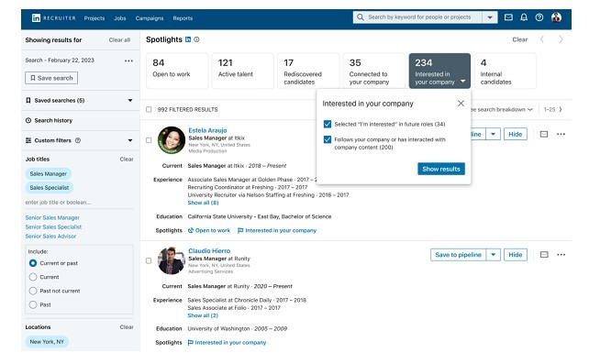Image resolution: width=589 pixels, height=364 pixels.
Task: Click the Spotlights info icon
Action: coord(196,39)
